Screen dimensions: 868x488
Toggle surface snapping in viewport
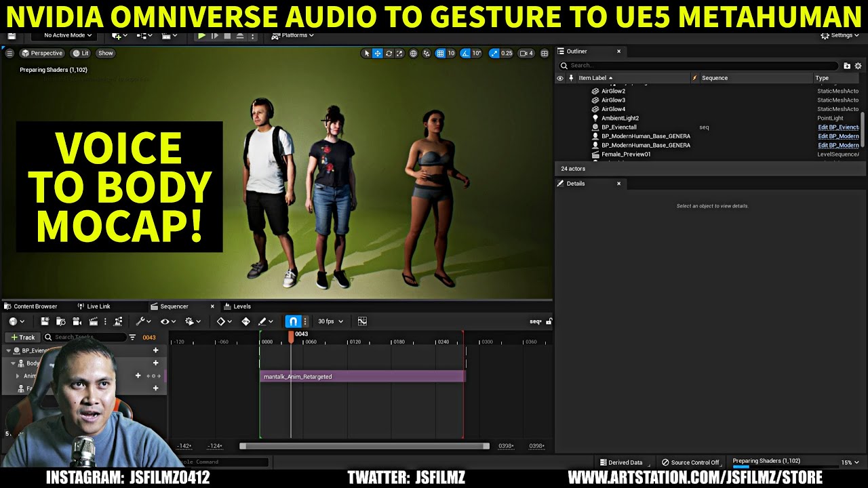tap(427, 54)
